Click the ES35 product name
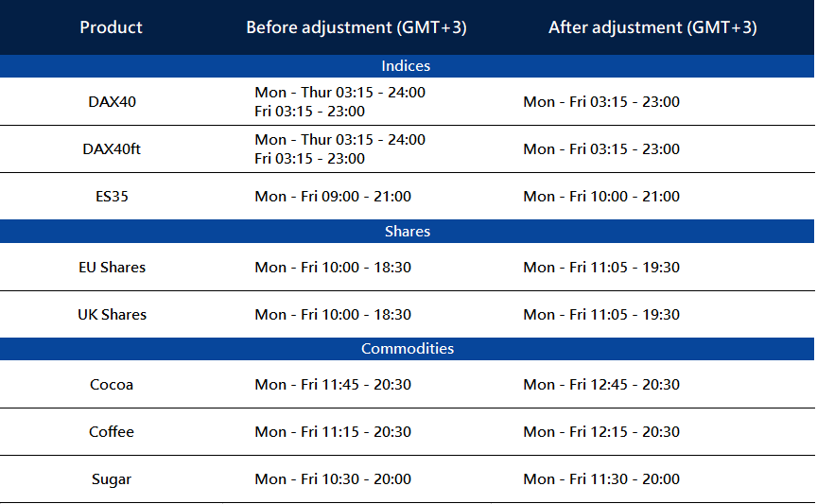 (112, 197)
